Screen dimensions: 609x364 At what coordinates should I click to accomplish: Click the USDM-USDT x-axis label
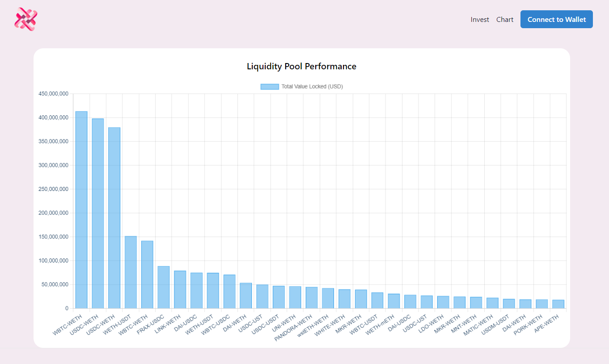(x=496, y=325)
